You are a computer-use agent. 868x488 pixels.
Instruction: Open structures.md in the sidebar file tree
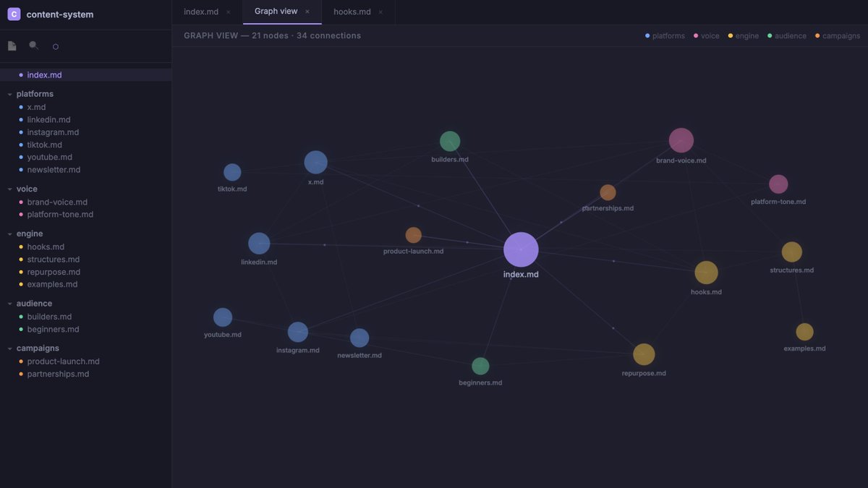click(85, 260)
